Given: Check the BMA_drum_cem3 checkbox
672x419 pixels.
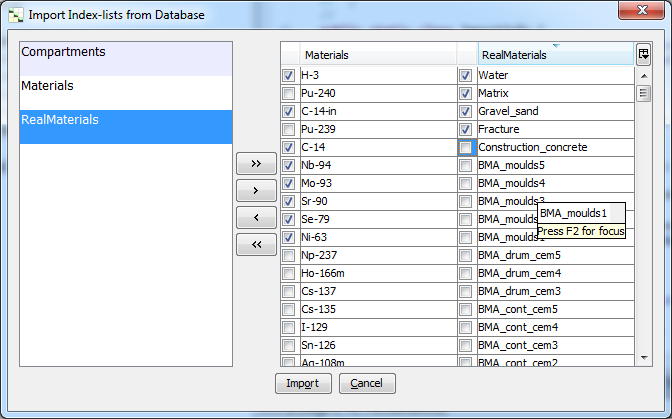Looking at the screenshot, I should pyautogui.click(x=465, y=292).
